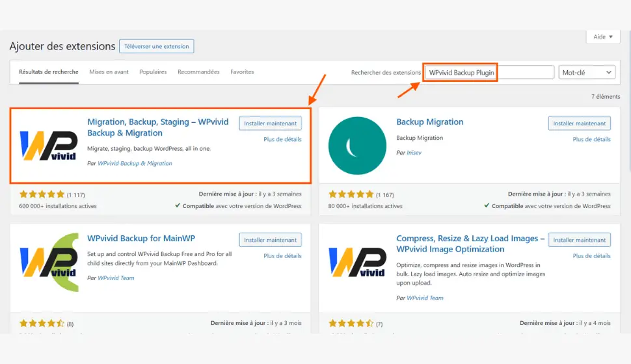Switch to the Mises en avant tab
The image size is (631, 364).
tap(109, 72)
